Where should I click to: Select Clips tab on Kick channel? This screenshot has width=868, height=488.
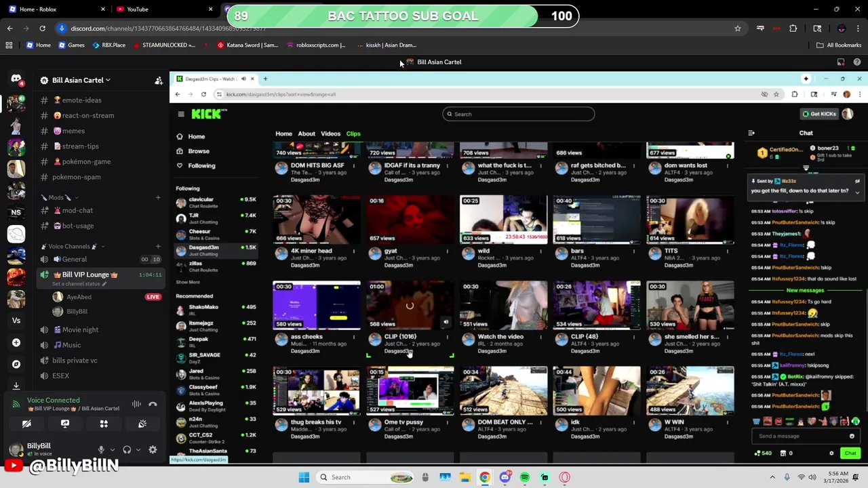(x=353, y=134)
